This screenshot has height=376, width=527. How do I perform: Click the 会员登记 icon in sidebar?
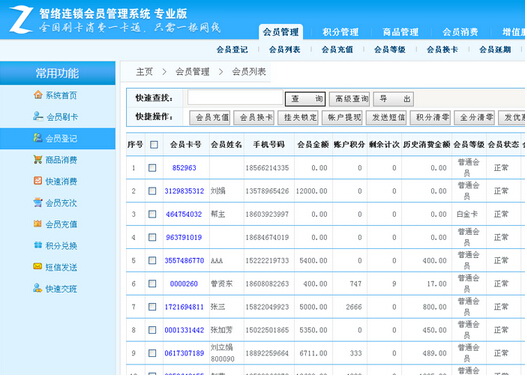click(38, 138)
